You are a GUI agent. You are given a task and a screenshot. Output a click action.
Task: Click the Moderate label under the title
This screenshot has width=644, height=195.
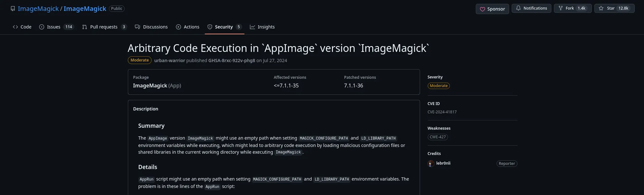pyautogui.click(x=139, y=60)
